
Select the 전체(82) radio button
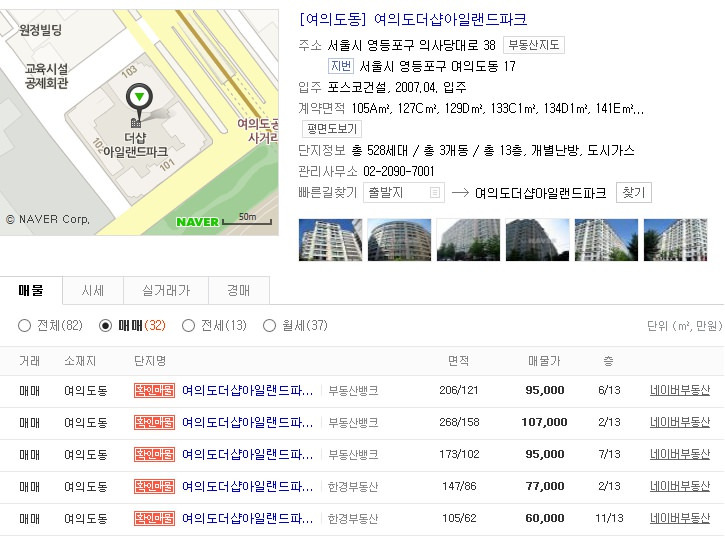[25, 326]
